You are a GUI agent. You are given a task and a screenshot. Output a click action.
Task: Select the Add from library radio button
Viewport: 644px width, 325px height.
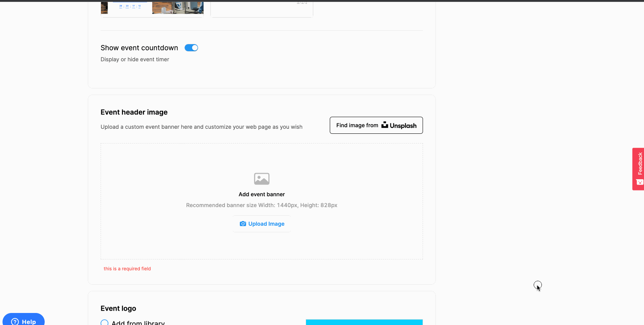104,323
